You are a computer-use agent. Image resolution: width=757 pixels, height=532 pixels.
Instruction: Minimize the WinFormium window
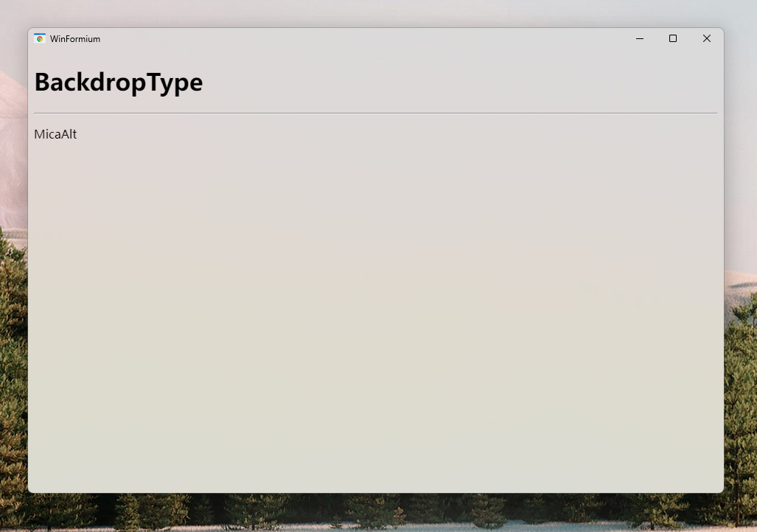pyautogui.click(x=640, y=38)
